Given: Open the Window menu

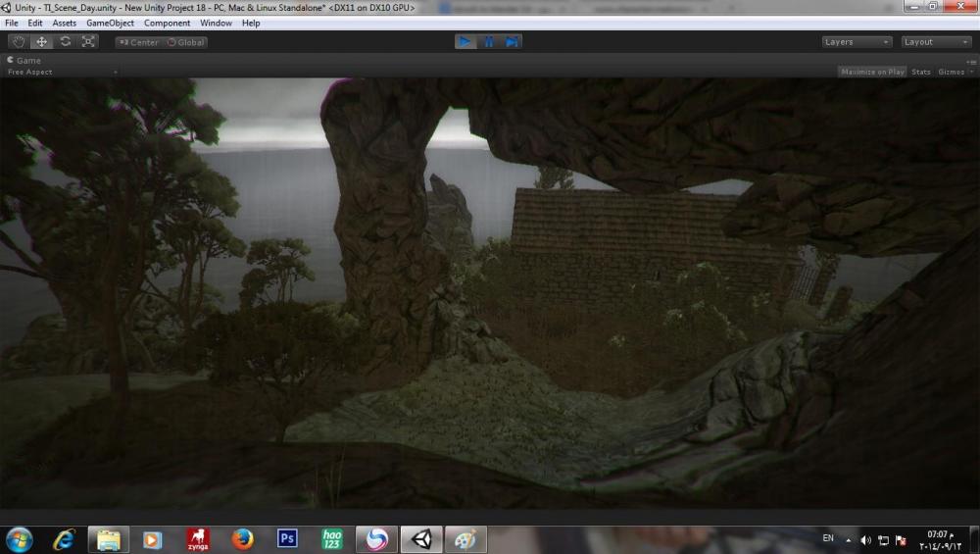Looking at the screenshot, I should pyautogui.click(x=216, y=24).
